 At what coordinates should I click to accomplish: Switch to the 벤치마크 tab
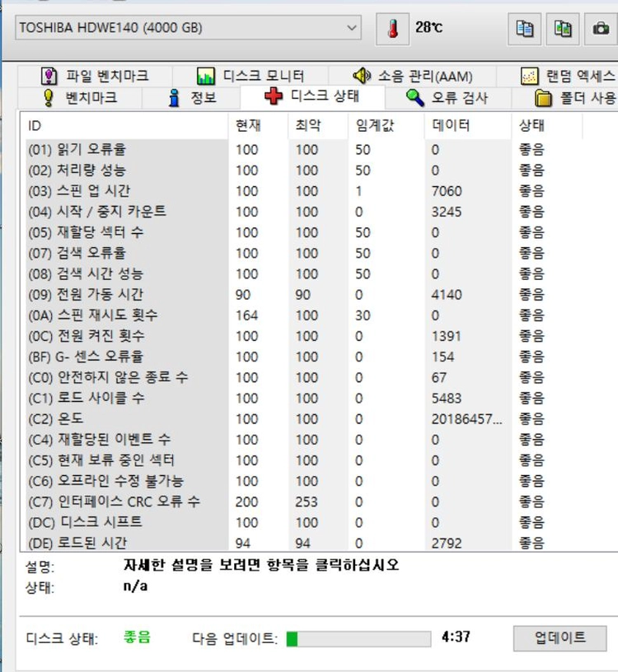(x=80, y=98)
